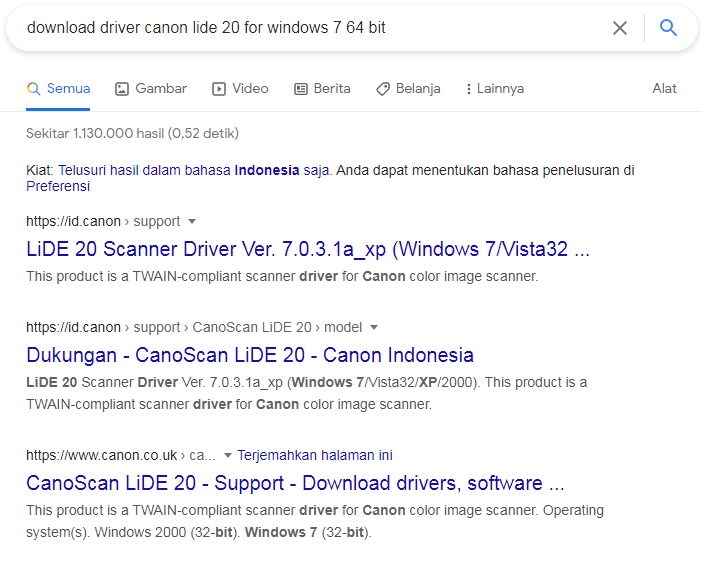Click Telusuri hasil dalam bahasa Indonesia link
Screen dimensions: 702x569
pos(193,170)
